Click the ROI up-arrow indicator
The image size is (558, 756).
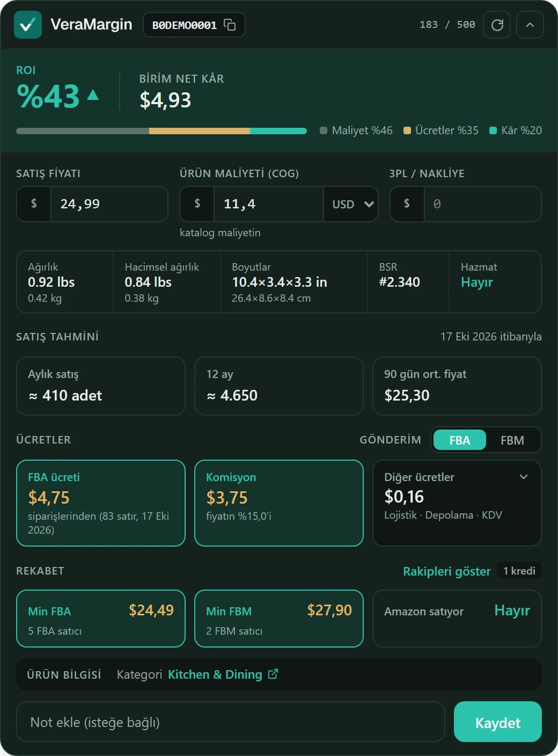93,95
